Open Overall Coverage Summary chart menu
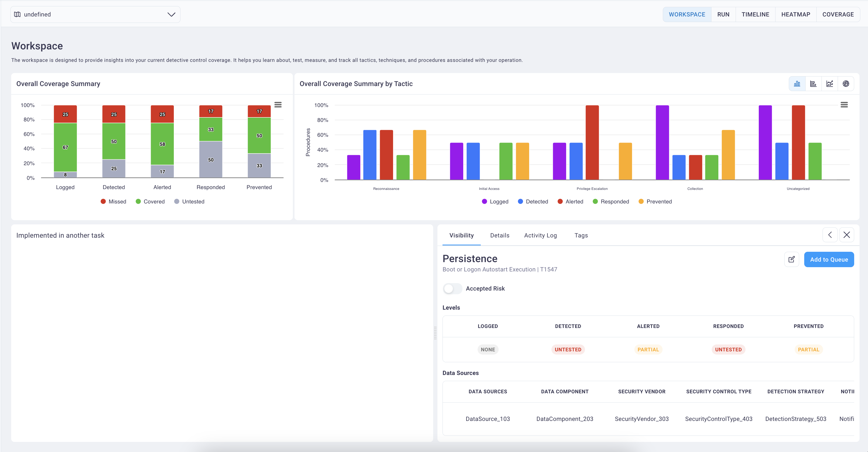The image size is (868, 452). click(x=278, y=105)
